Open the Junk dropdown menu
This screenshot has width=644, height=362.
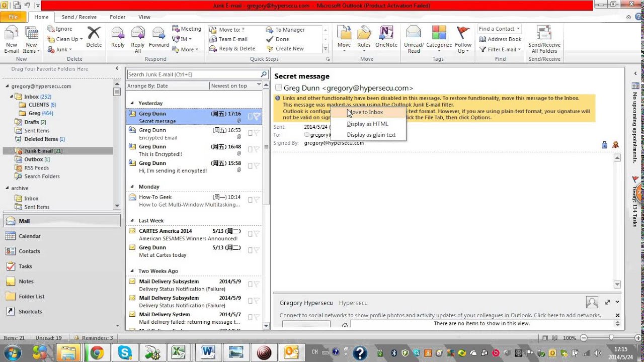pyautogui.click(x=59, y=49)
